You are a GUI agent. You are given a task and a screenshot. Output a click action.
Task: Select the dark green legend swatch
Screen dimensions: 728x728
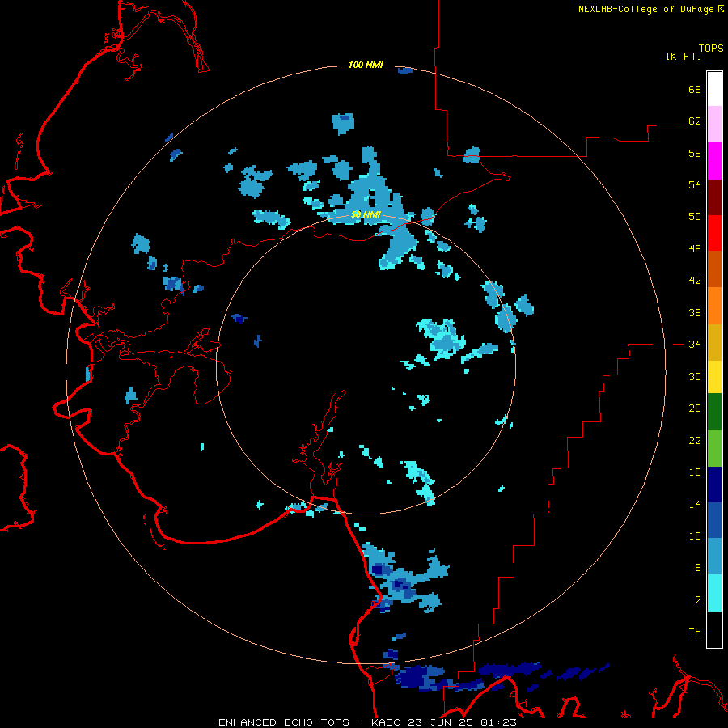coord(714,412)
